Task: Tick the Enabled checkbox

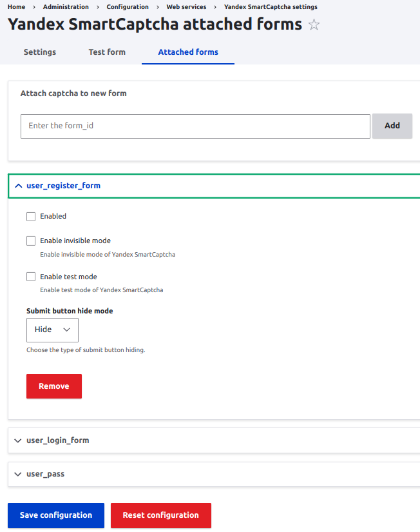Action: [31, 217]
